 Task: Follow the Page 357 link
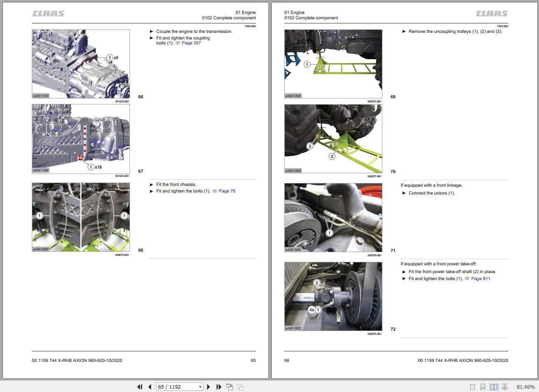191,43
